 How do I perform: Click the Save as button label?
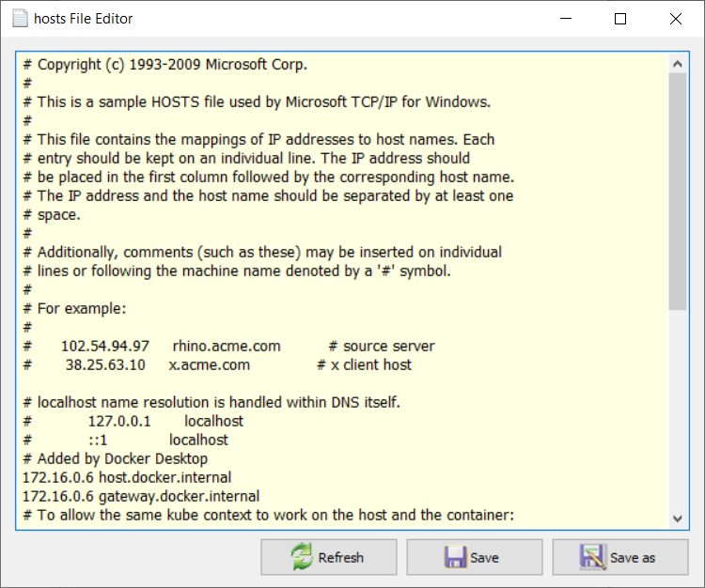tap(633, 558)
